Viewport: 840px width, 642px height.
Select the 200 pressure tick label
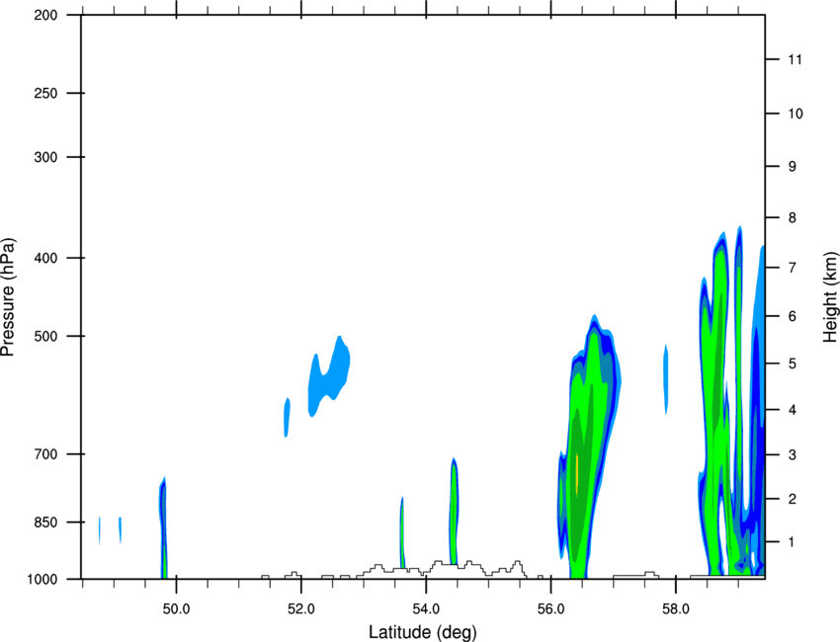(45, 15)
